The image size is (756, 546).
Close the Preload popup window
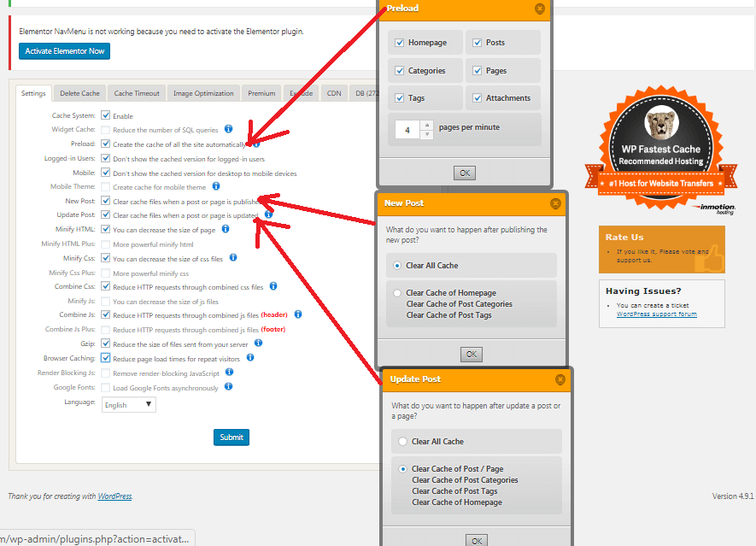click(x=539, y=9)
